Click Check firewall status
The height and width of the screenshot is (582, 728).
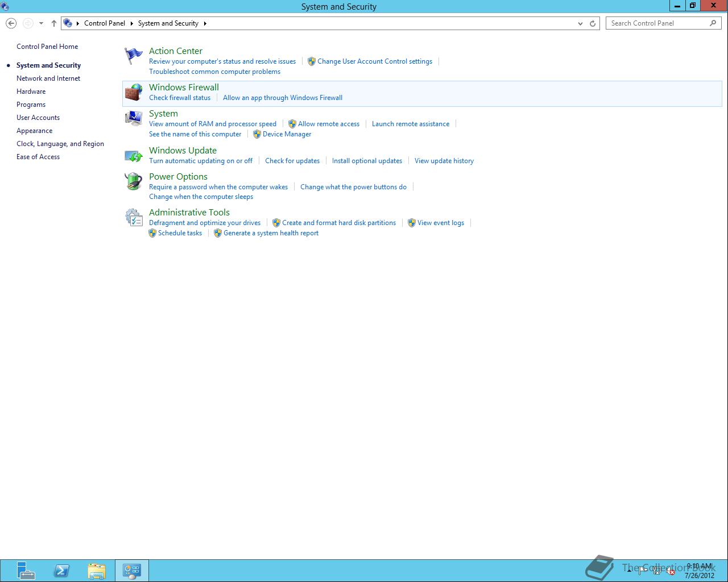click(180, 98)
